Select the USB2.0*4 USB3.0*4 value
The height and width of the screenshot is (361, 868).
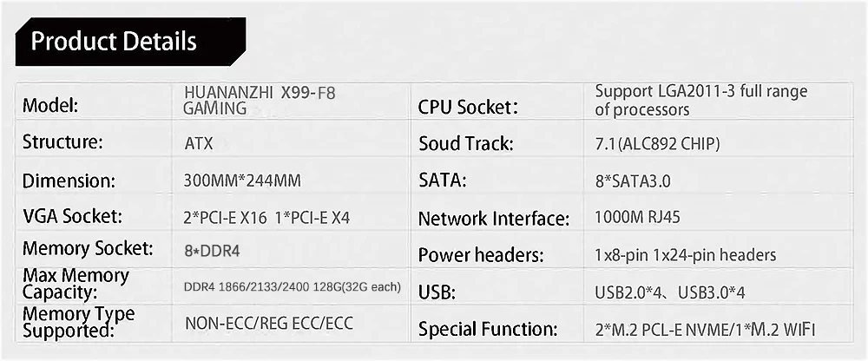tap(670, 292)
